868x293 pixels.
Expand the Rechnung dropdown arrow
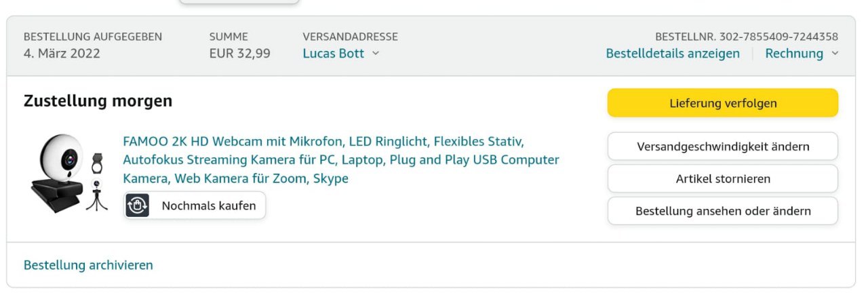coord(835,54)
